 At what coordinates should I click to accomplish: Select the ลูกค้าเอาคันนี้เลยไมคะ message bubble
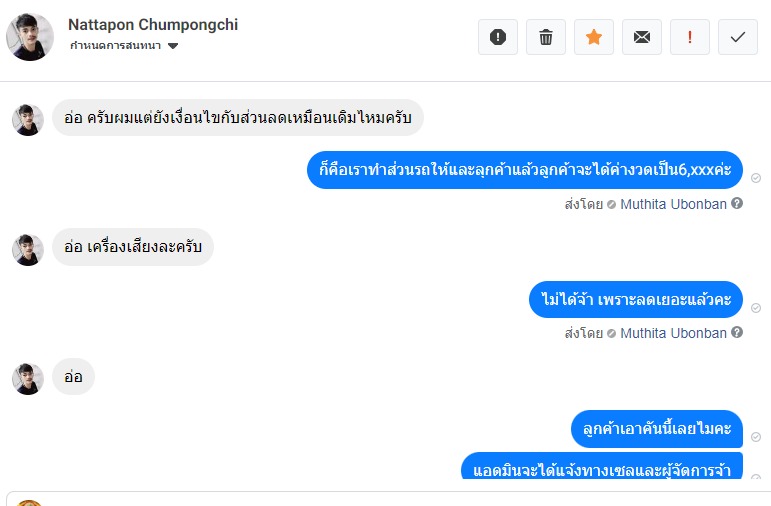657,429
